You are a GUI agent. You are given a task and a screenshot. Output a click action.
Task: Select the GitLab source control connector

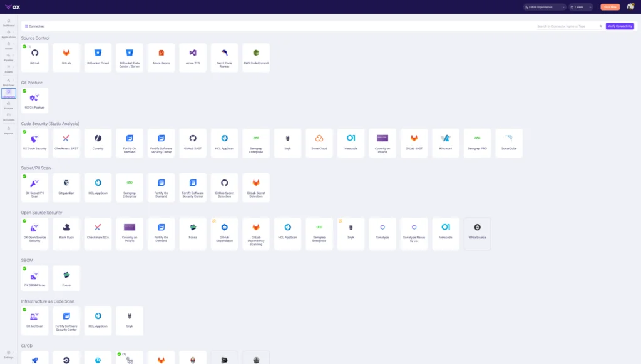coord(66,58)
